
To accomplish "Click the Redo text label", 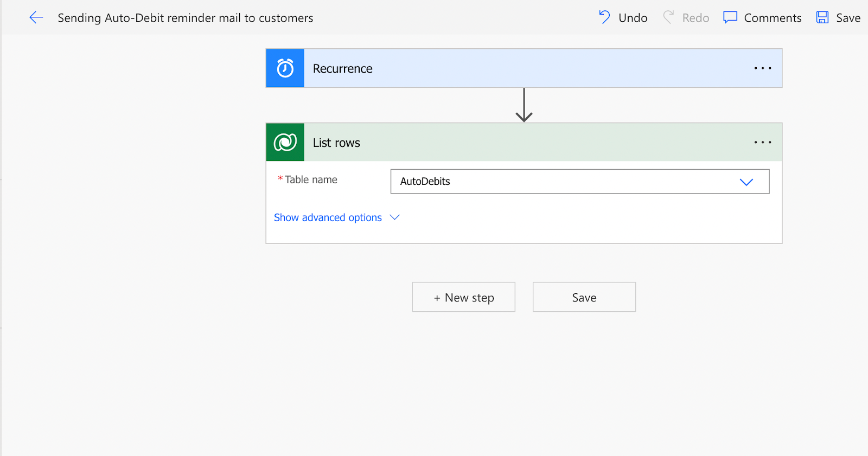I will coord(695,18).
